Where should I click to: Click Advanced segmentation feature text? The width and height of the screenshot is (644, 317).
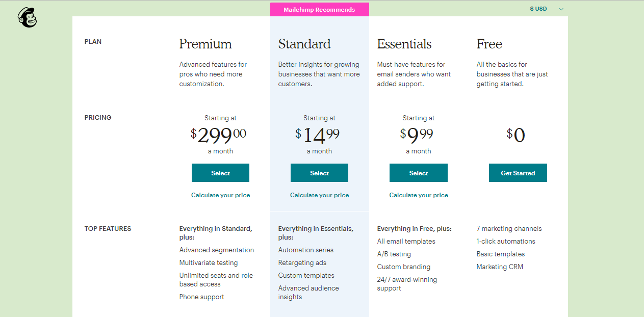click(x=217, y=250)
